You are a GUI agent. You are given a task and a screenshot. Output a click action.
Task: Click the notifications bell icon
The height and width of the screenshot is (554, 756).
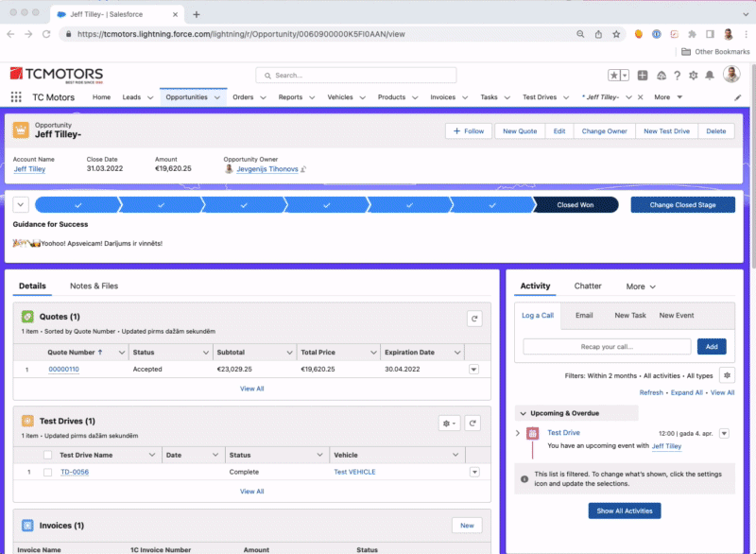710,76
